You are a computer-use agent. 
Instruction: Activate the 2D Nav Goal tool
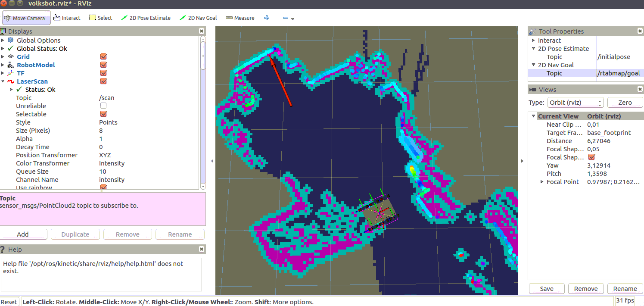198,18
